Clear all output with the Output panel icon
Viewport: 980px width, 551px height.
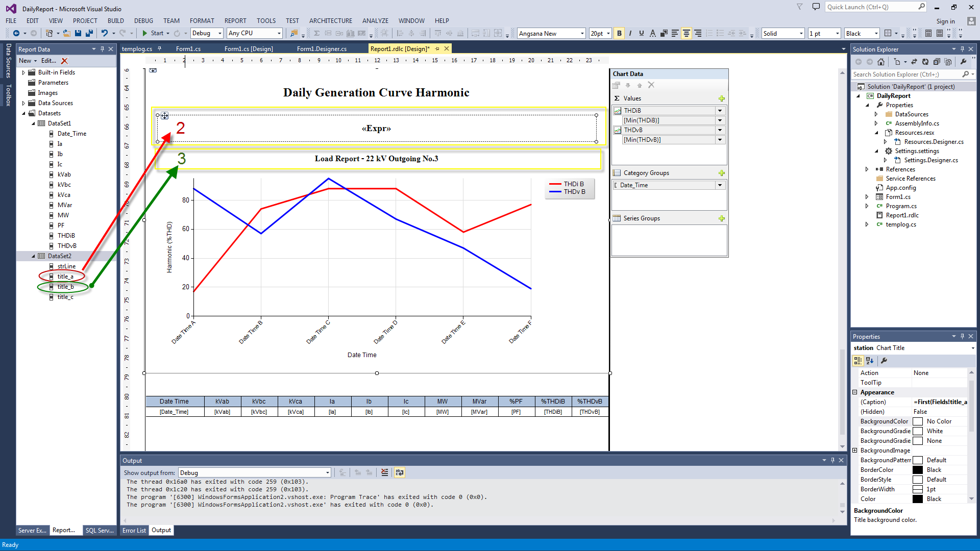point(384,472)
